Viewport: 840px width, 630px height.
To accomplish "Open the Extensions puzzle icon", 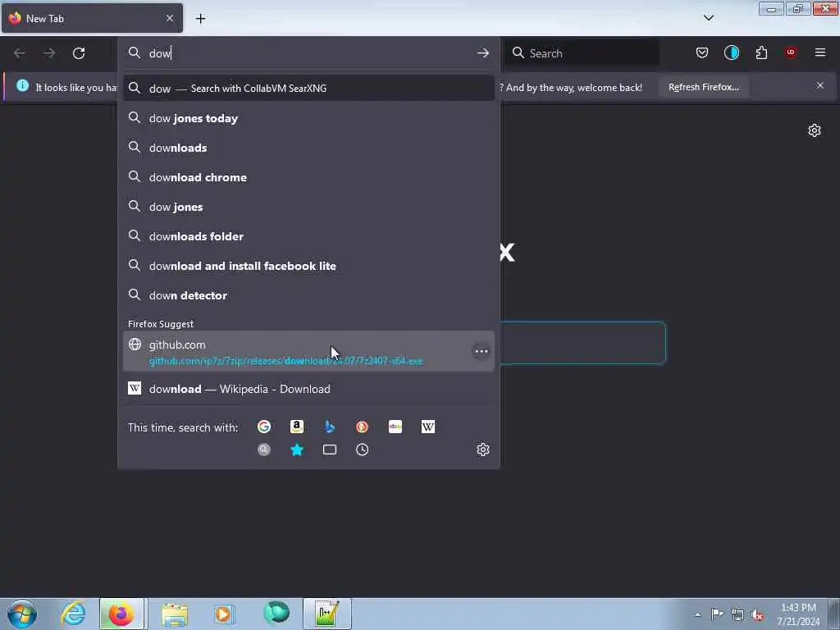I will coord(761,52).
